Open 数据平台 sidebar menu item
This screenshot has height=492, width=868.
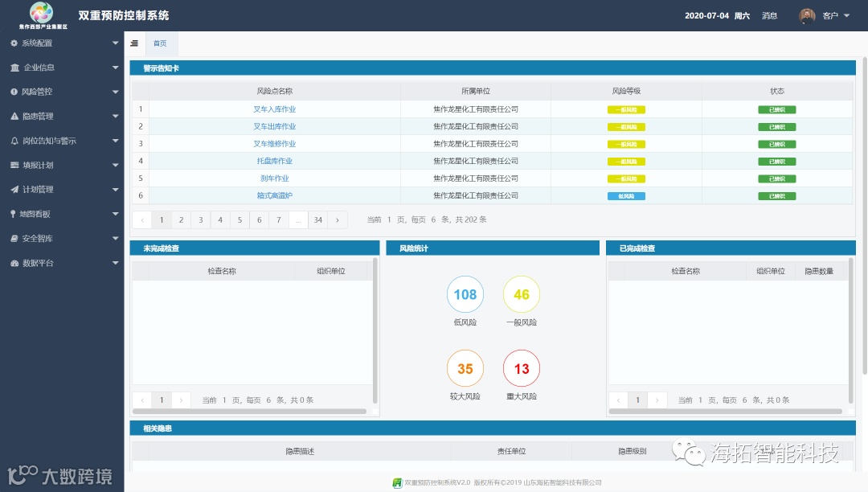[62, 263]
